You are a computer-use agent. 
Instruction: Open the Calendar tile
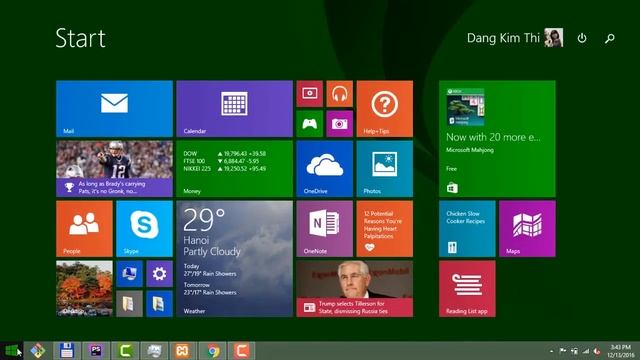(x=234, y=109)
